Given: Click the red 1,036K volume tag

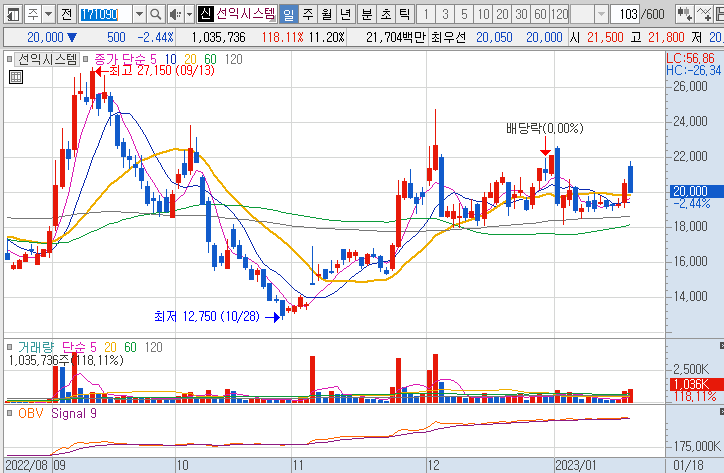Looking at the screenshot, I should tap(696, 384).
